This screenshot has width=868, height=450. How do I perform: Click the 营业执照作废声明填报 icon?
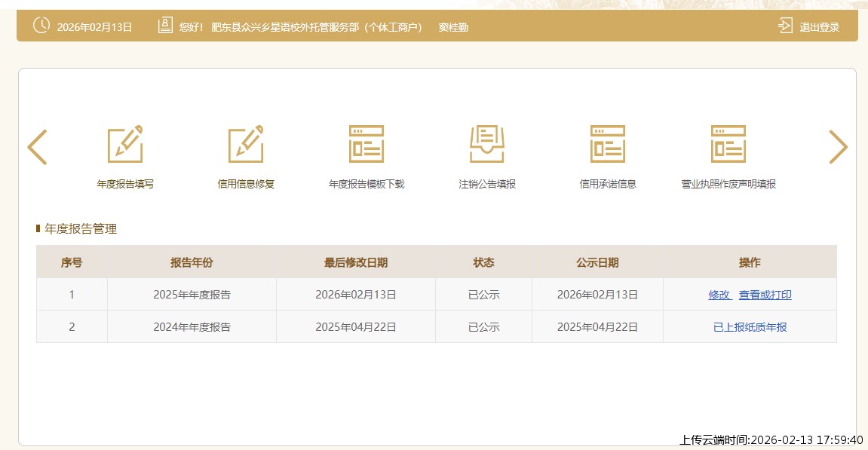[728, 144]
